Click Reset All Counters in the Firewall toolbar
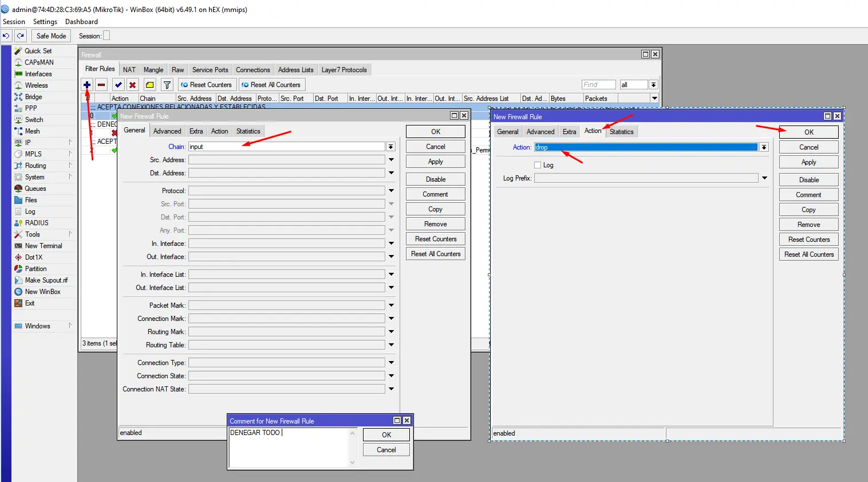 (272, 85)
